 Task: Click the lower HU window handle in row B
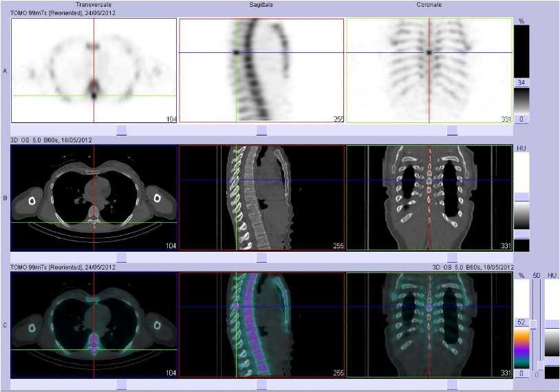tap(521, 235)
